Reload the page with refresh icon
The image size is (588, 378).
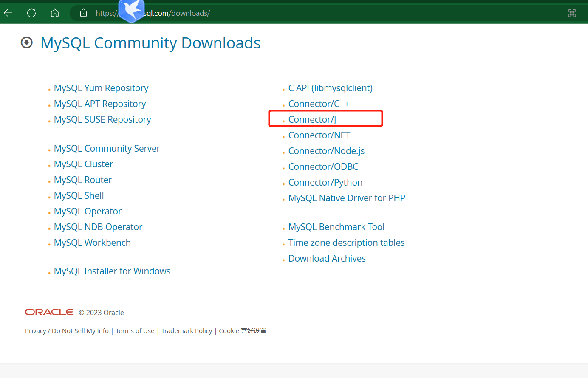tap(31, 13)
